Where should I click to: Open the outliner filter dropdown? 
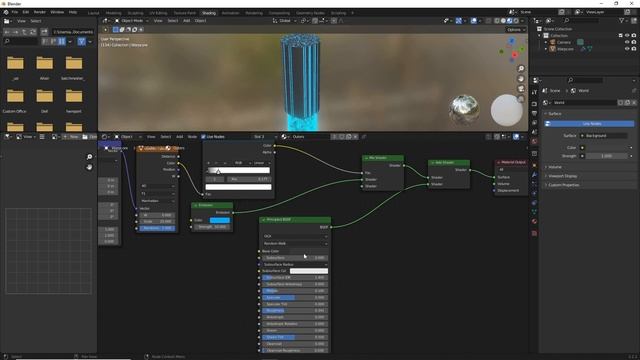click(x=624, y=20)
